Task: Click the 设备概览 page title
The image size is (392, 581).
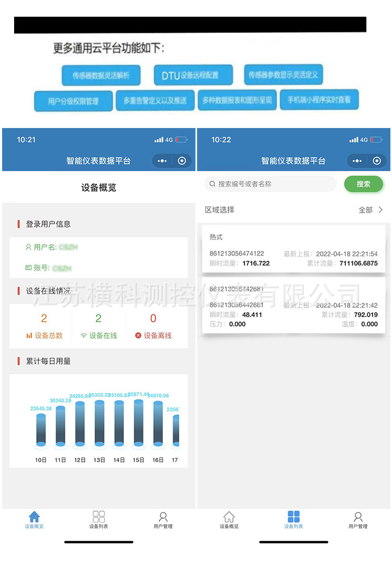Action: [x=99, y=188]
